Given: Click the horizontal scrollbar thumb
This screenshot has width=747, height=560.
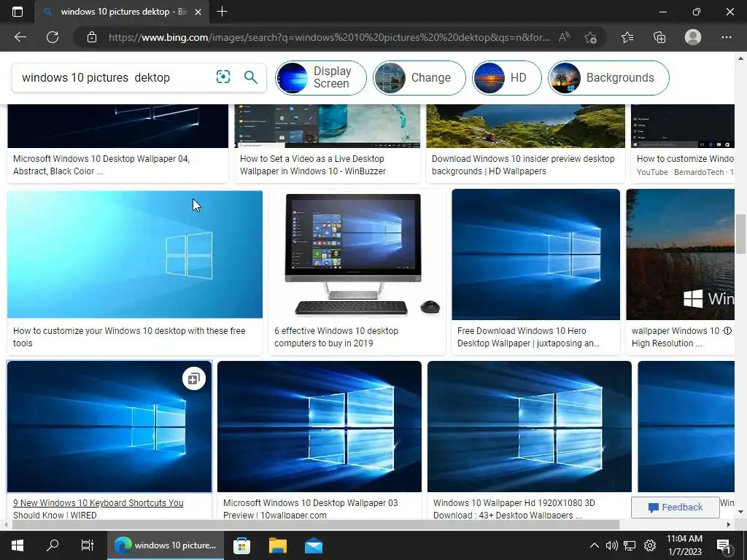Looking at the screenshot, I should (x=315, y=524).
